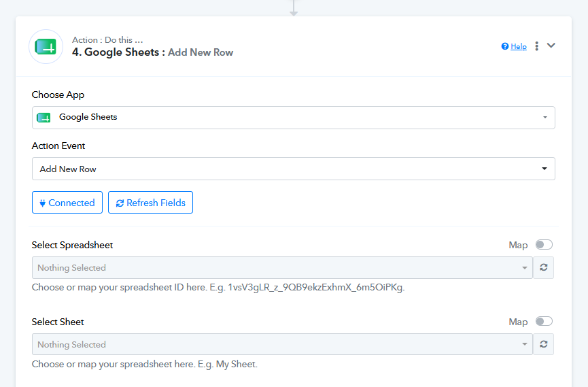This screenshot has height=387, width=588.
Task: Open the Select Sheet dropdown
Action: pyautogui.click(x=282, y=344)
